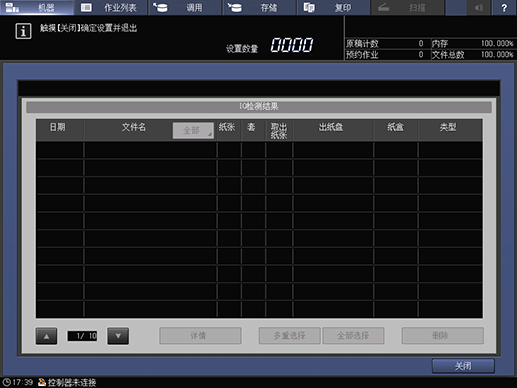
Task: Click the 类型 column header
Action: click(x=450, y=130)
